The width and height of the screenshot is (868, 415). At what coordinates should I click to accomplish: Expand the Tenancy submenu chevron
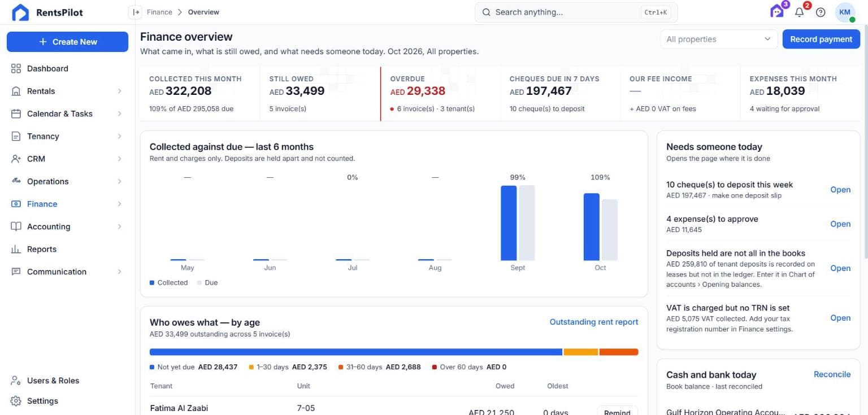pos(119,136)
